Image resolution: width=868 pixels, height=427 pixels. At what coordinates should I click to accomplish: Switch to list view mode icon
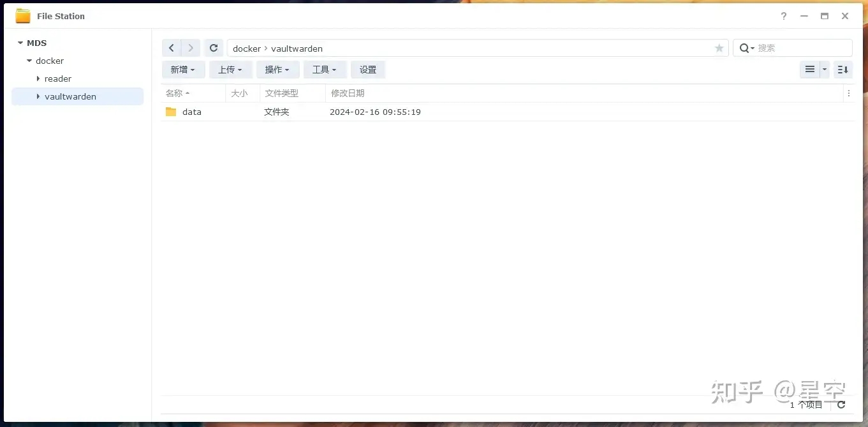(x=809, y=70)
